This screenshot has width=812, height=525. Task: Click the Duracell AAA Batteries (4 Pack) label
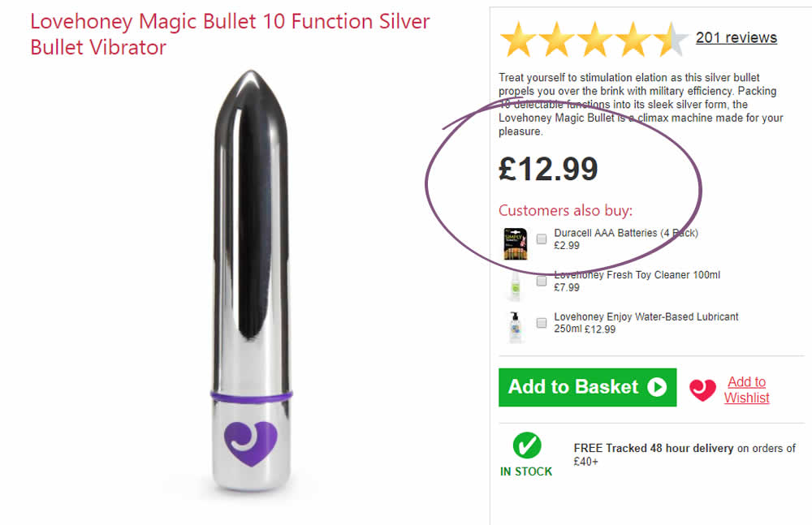point(625,233)
